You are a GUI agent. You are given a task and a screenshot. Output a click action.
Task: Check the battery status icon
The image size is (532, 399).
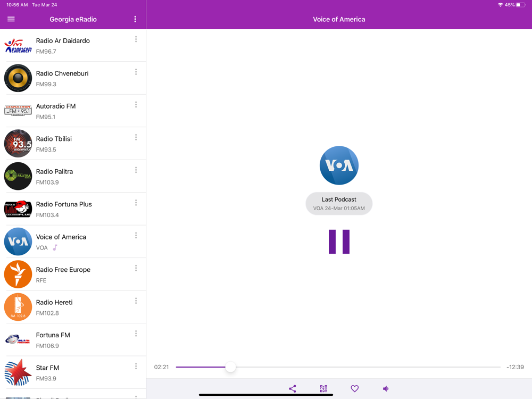pyautogui.click(x=521, y=5)
